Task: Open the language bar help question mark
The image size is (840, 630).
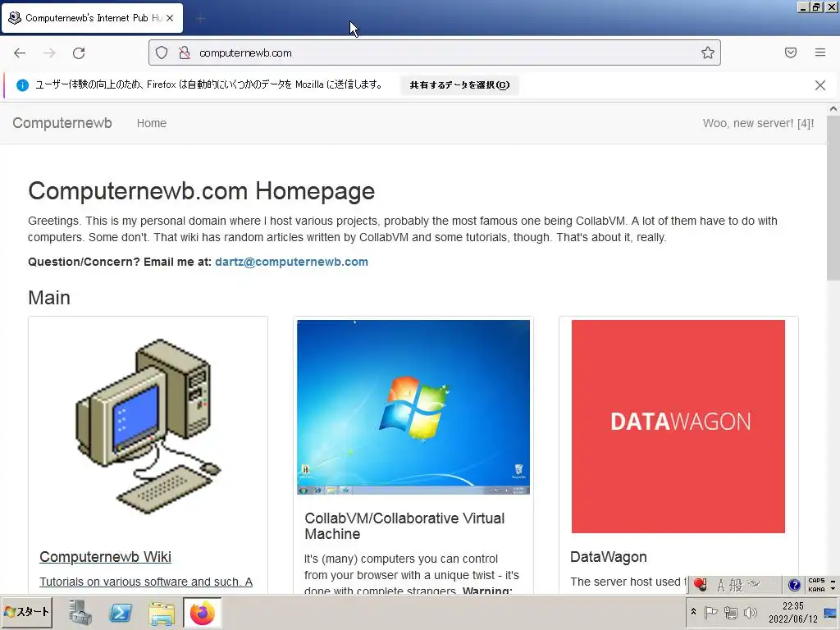Action: [x=794, y=585]
